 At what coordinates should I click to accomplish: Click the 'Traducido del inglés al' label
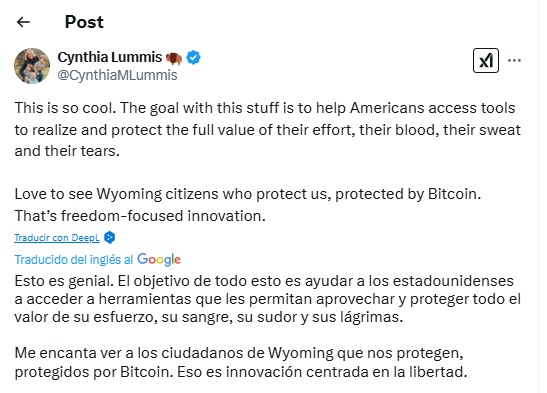(x=74, y=260)
